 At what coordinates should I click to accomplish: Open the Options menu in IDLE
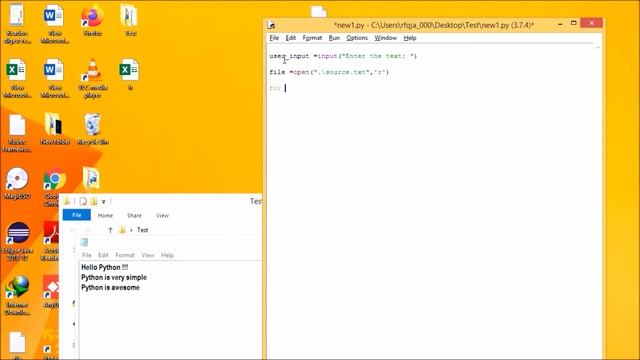click(357, 38)
